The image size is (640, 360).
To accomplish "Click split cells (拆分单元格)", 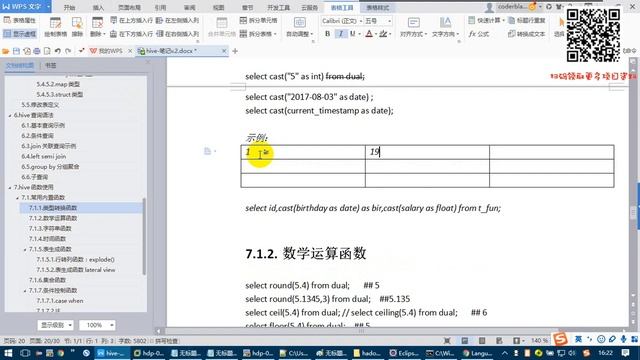I will pos(258,20).
